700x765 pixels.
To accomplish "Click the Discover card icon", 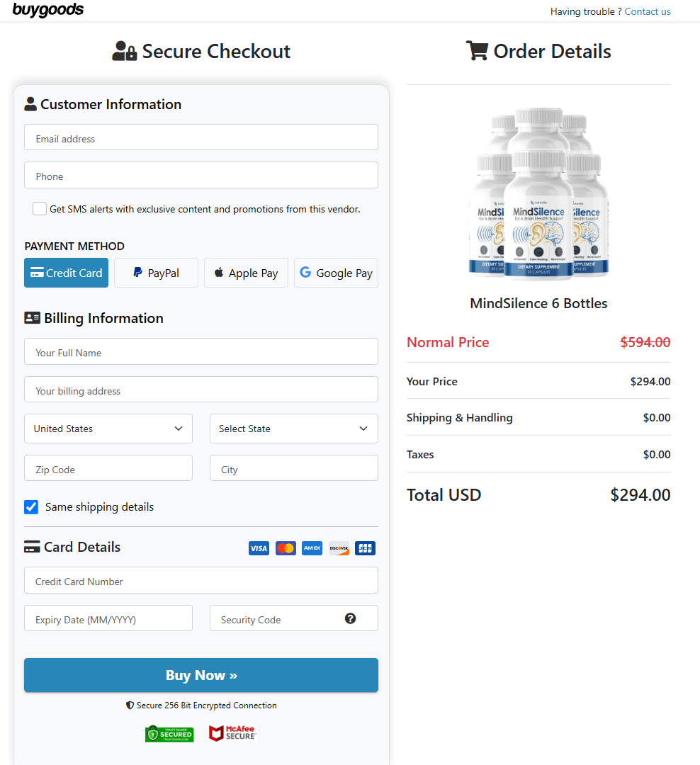I will coord(339,548).
